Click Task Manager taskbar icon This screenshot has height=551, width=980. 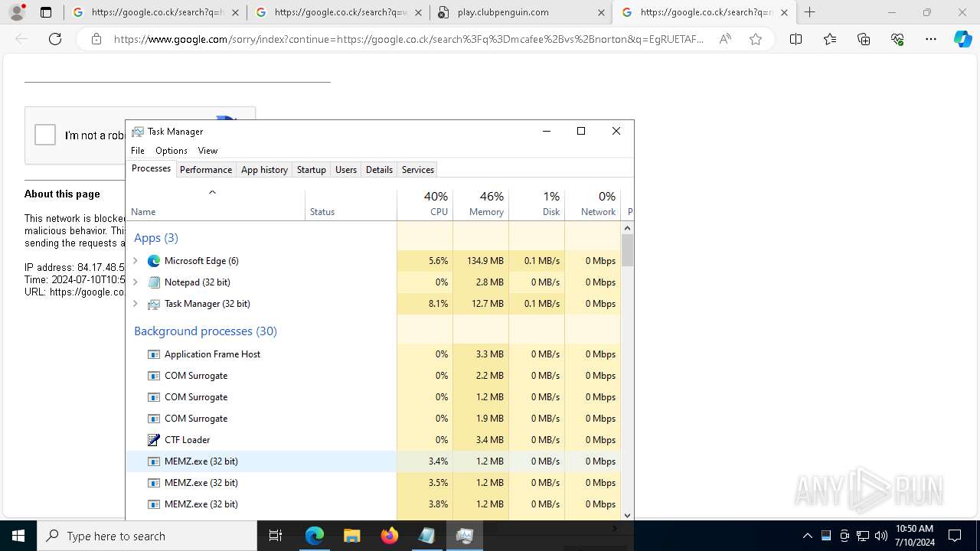[x=464, y=536]
